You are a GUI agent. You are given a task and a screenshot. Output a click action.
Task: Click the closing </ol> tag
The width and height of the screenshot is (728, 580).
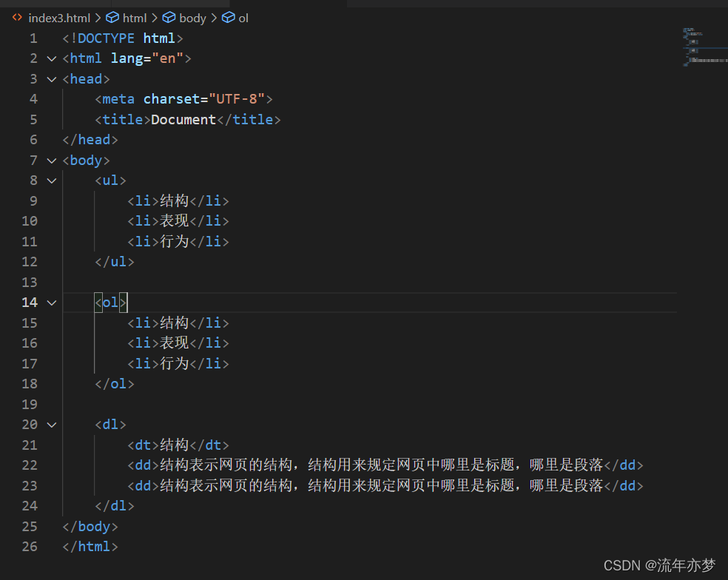115,384
